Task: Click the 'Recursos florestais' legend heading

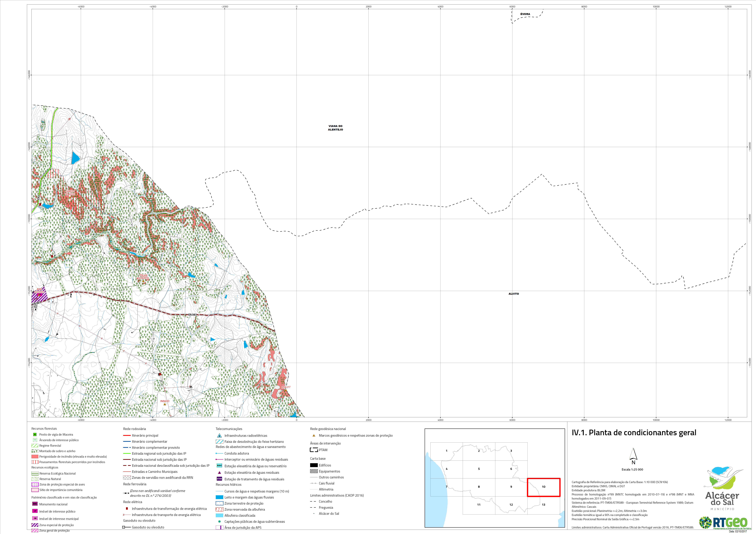Action: [44, 429]
